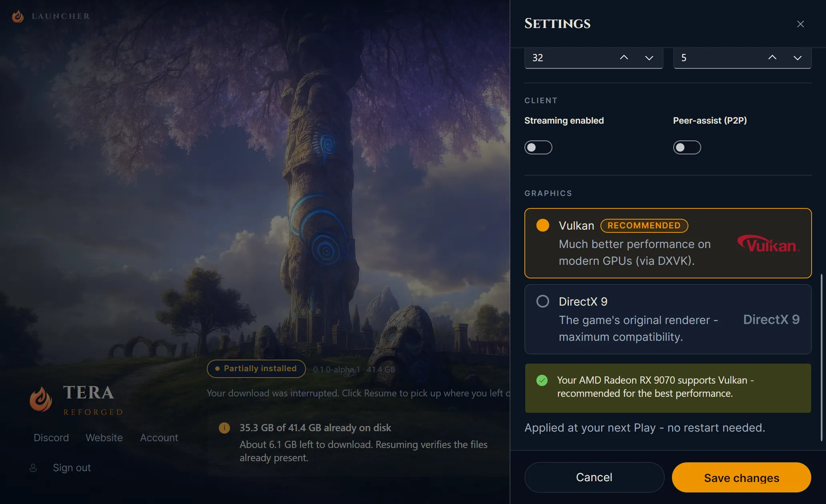Click the '0.1.0-alpha.1 · 41.4 GB' version text

coord(354,370)
